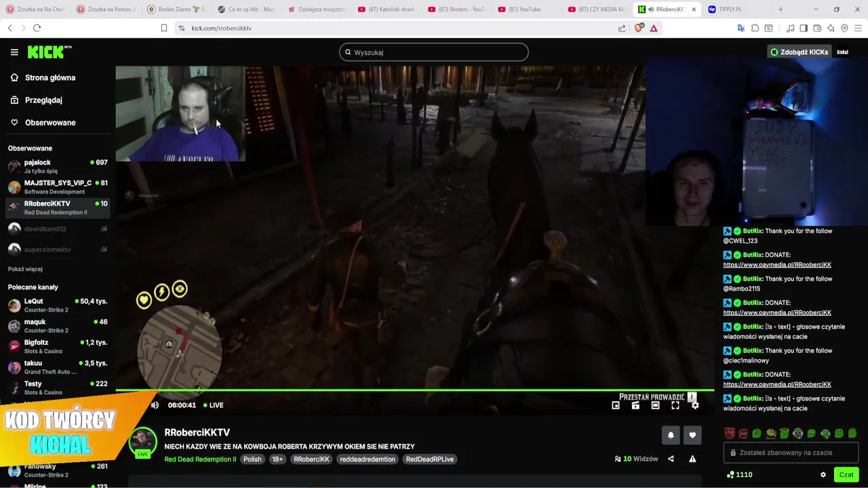Image resolution: width=868 pixels, height=488 pixels.
Task: Enter fullscreen video mode
Action: [675, 405]
